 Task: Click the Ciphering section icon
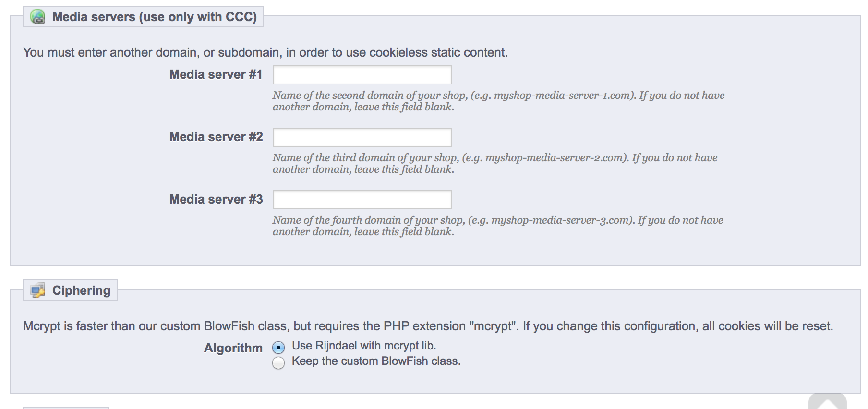(37, 290)
